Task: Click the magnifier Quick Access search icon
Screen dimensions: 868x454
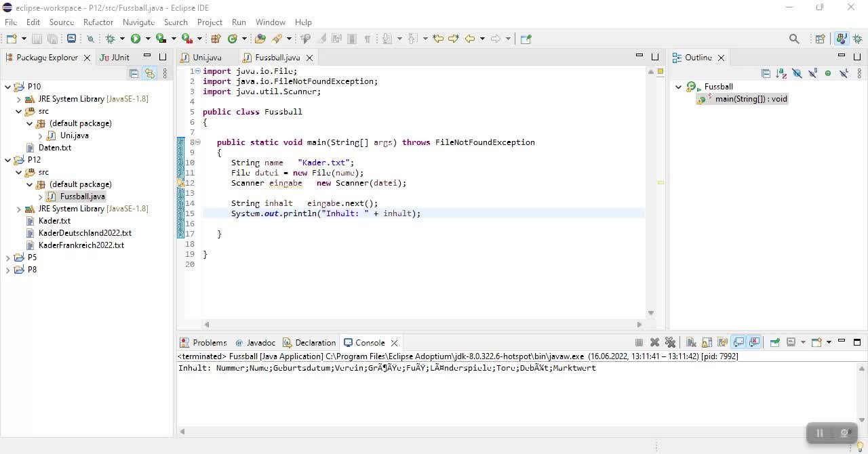Action: point(795,39)
